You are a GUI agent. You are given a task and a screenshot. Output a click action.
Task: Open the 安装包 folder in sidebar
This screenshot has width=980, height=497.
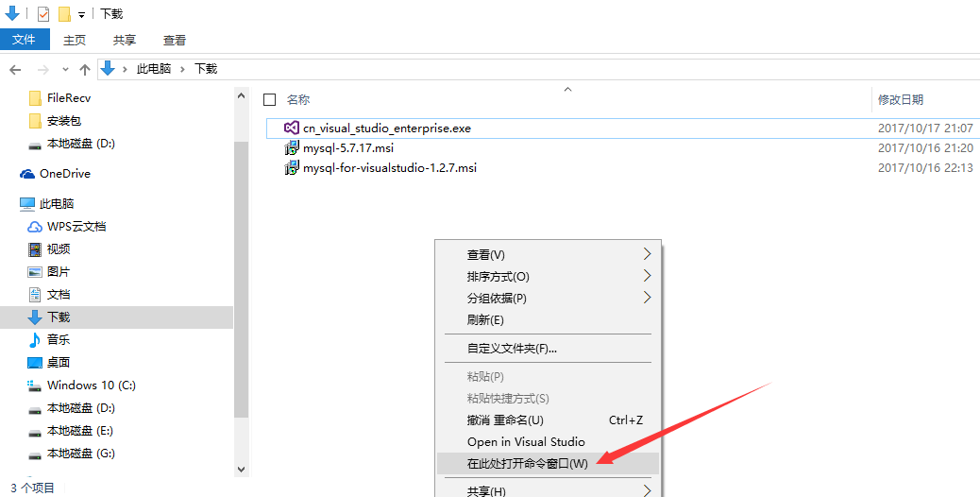point(64,121)
